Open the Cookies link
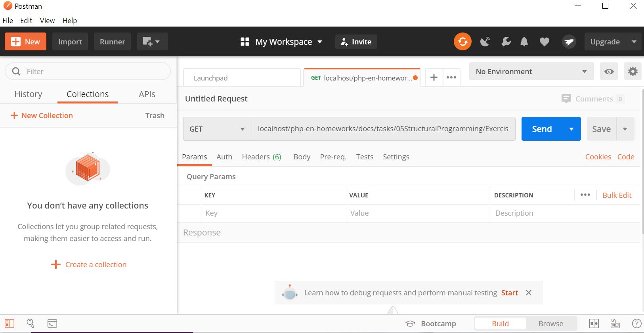Screen dimensions: 644x333 click(x=598, y=157)
